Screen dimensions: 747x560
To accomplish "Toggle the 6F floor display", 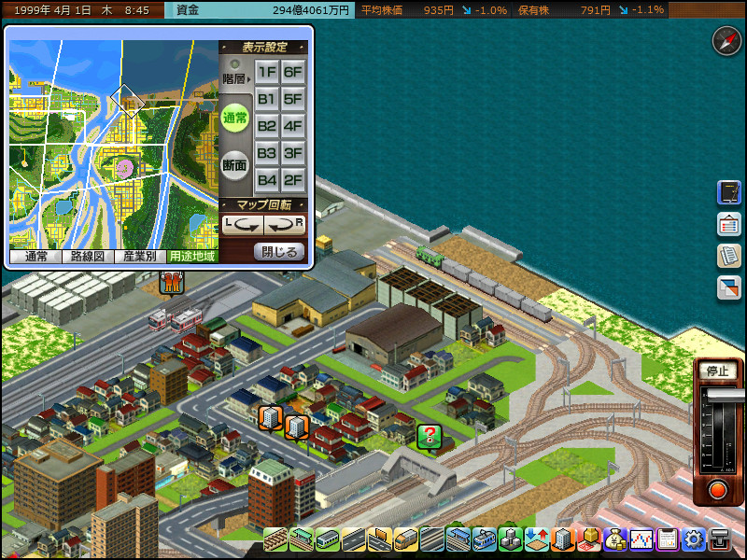I will click(293, 72).
